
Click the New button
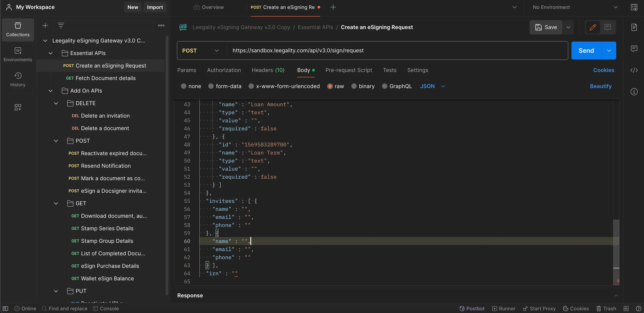tap(133, 7)
